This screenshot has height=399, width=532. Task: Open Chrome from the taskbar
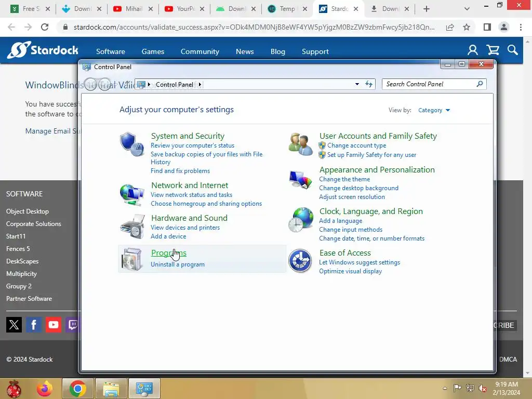[78, 389]
